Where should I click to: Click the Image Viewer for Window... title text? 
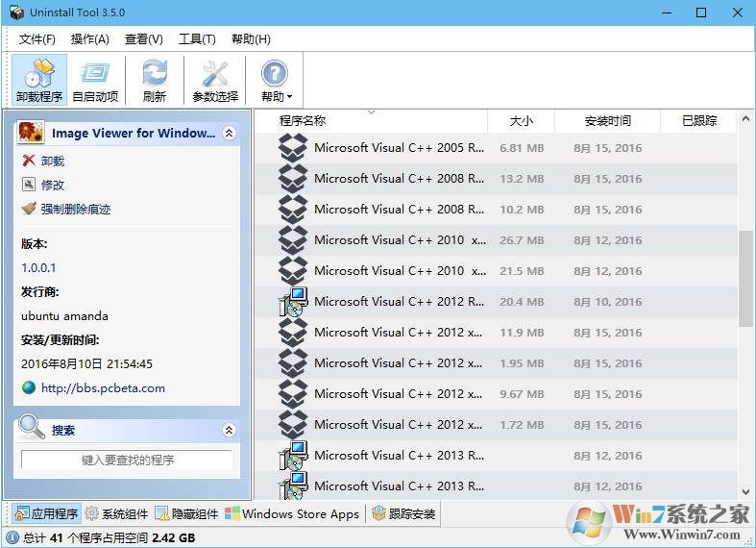click(x=134, y=133)
